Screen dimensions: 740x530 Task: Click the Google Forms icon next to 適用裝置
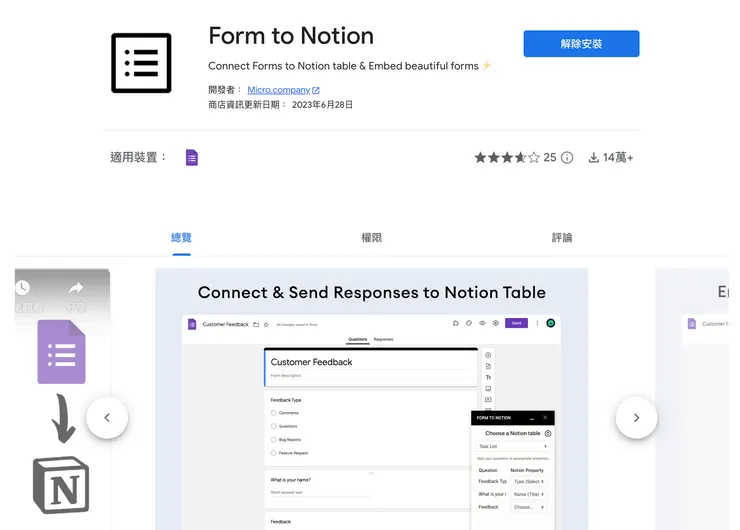tap(192, 157)
